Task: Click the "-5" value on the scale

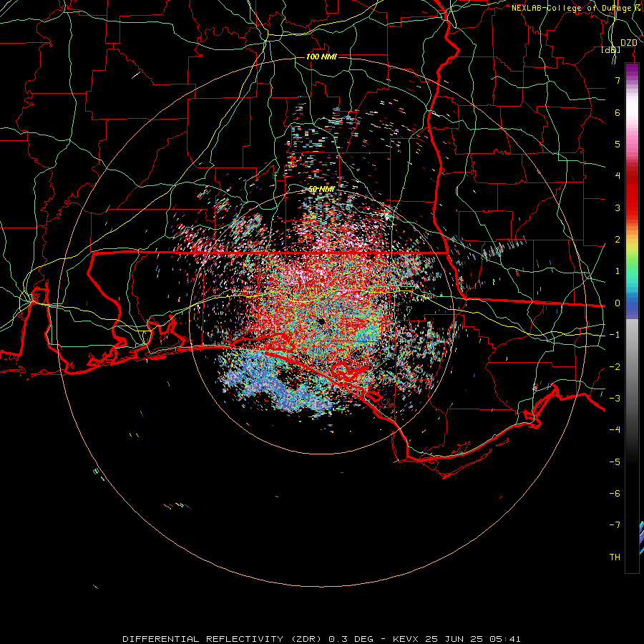Action: coord(615,462)
